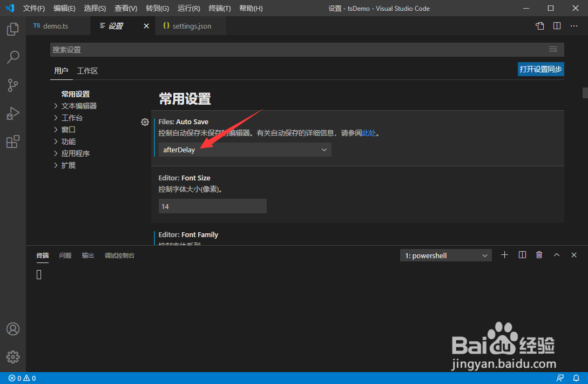Create a new terminal with plus icon

click(504, 255)
